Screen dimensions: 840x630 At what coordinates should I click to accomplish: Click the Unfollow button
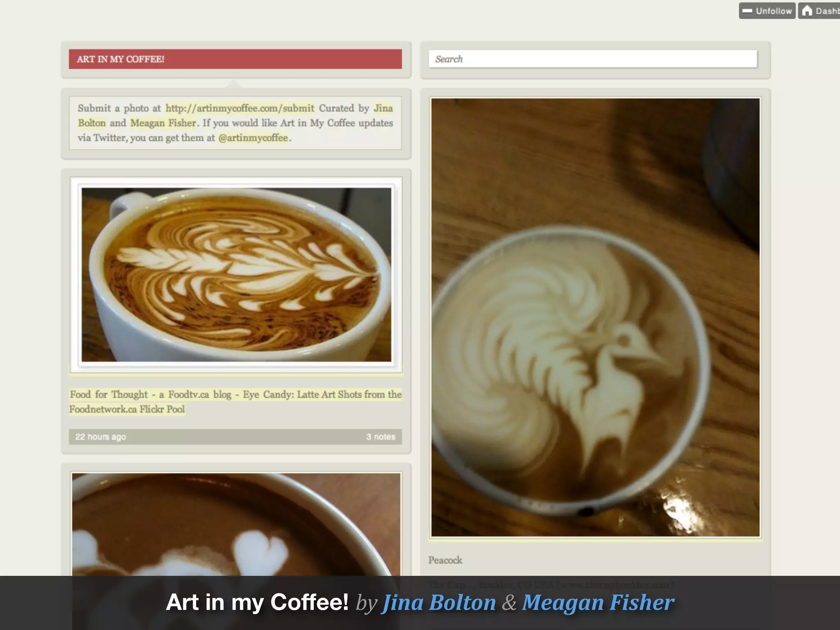767,11
